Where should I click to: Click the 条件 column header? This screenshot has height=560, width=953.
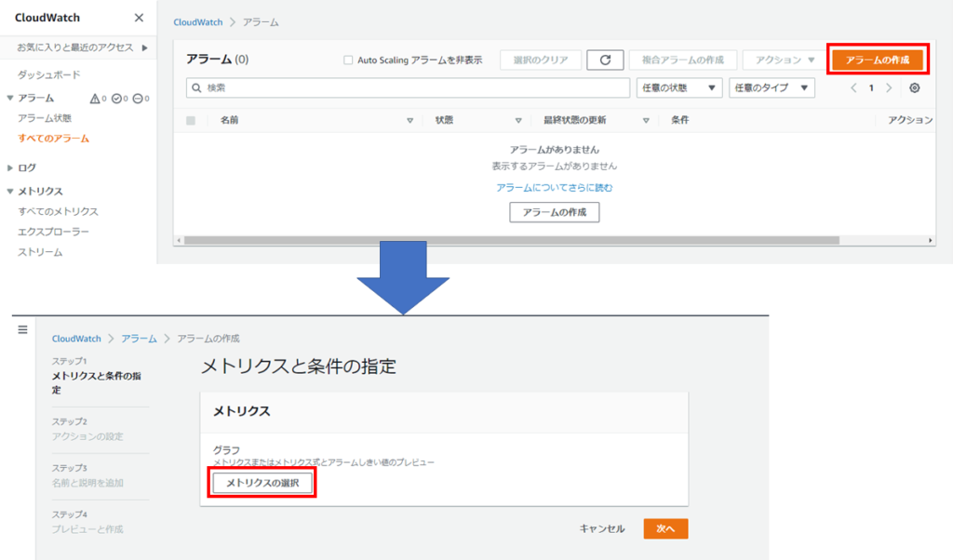coord(679,120)
